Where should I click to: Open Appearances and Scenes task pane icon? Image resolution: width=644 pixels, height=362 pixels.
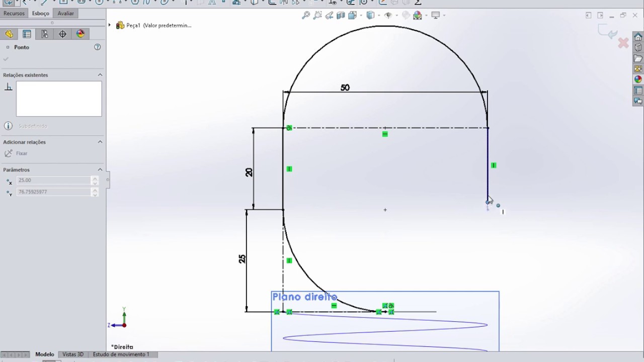(x=638, y=79)
